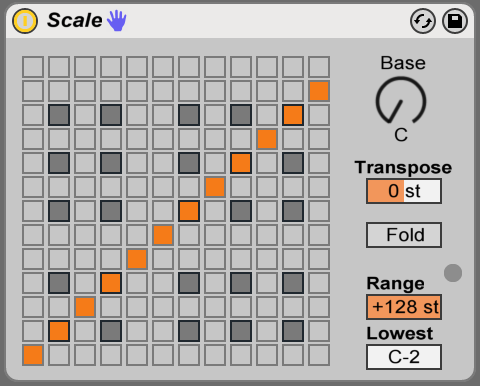Click the Scale device title
480x386 pixels.
(x=75, y=20)
